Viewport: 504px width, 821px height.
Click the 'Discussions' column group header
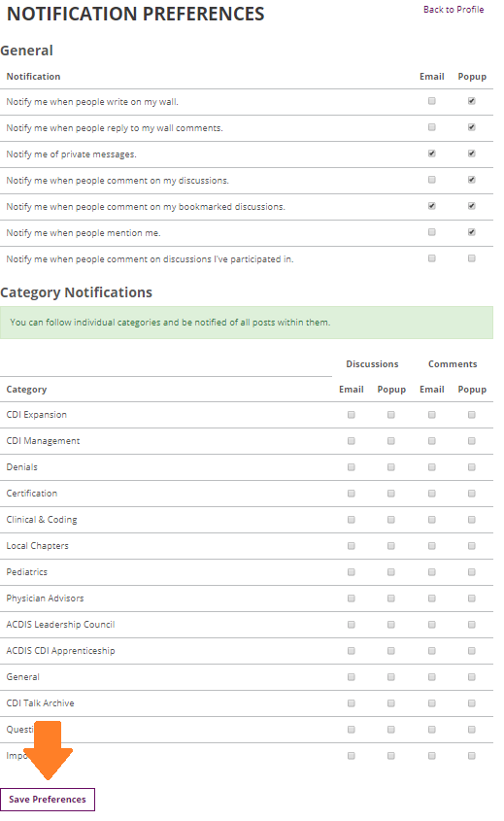372,364
